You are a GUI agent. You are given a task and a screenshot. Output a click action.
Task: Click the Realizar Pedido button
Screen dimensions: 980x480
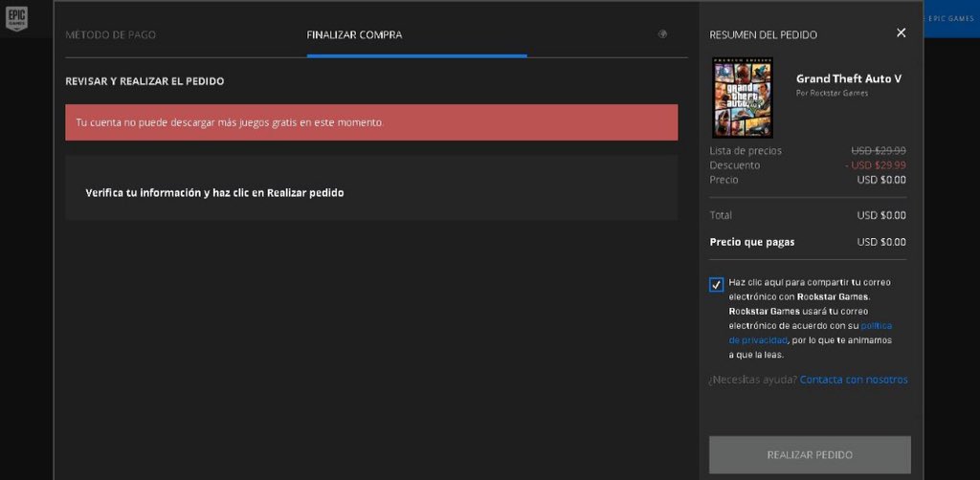point(810,455)
